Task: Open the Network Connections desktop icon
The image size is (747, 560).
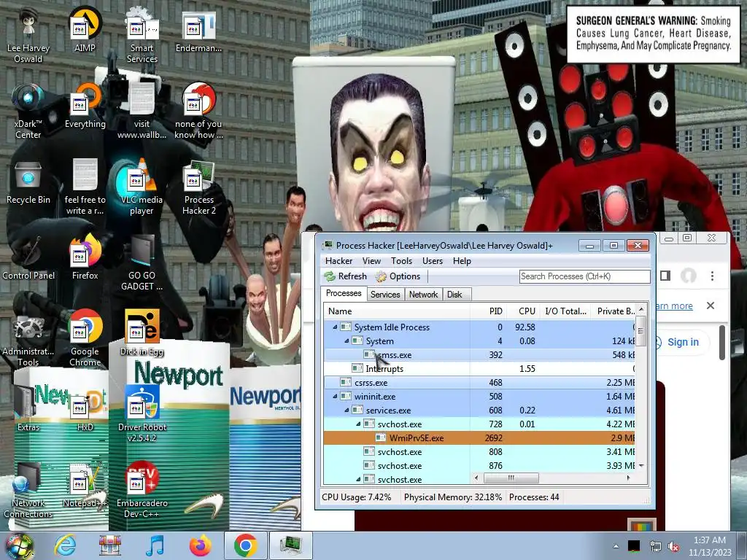Action: tap(28, 491)
